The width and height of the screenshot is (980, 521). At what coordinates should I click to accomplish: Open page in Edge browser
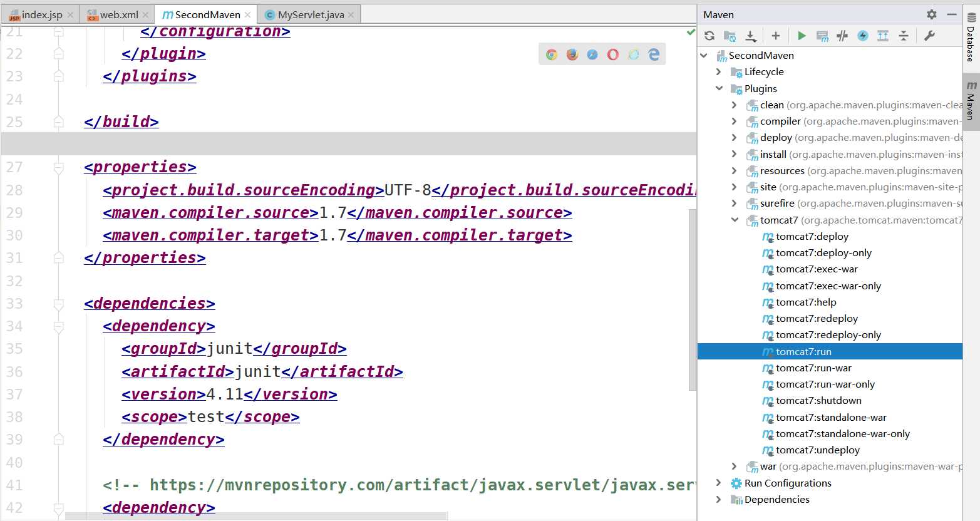tap(654, 54)
